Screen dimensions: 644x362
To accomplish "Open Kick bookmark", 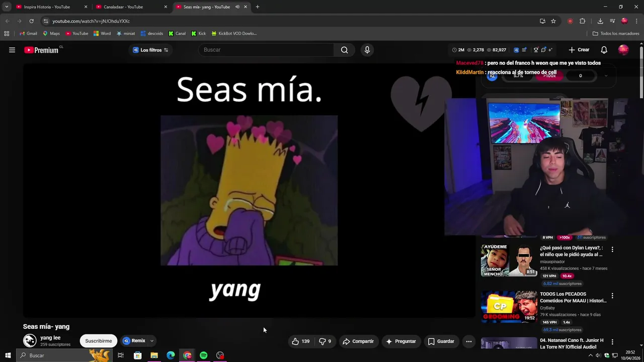I will click(x=199, y=34).
